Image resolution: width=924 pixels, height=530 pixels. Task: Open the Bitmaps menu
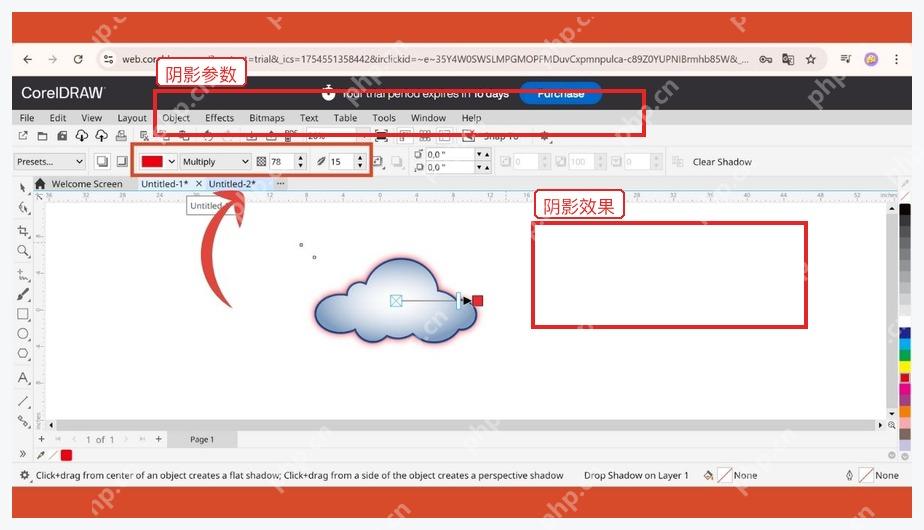(x=266, y=118)
